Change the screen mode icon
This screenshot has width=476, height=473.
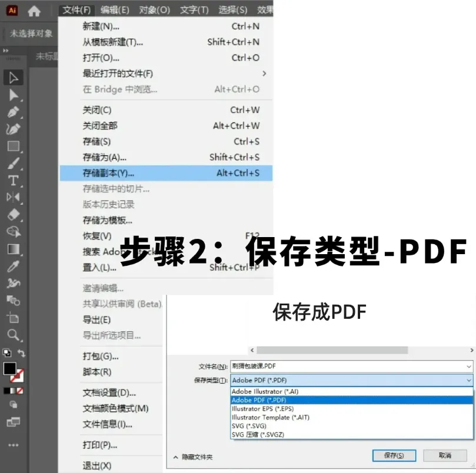(14, 422)
